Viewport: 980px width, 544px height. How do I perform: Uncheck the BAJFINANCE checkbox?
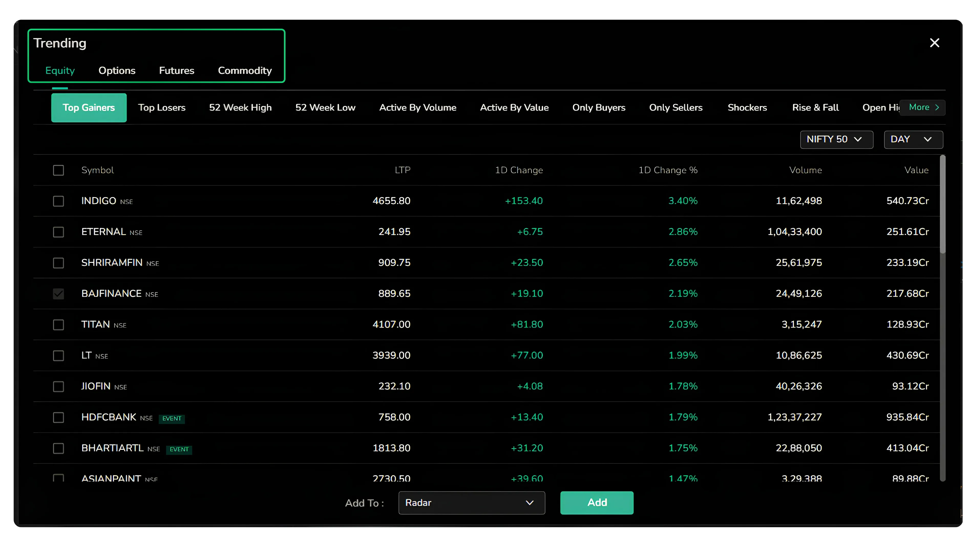[x=58, y=294]
